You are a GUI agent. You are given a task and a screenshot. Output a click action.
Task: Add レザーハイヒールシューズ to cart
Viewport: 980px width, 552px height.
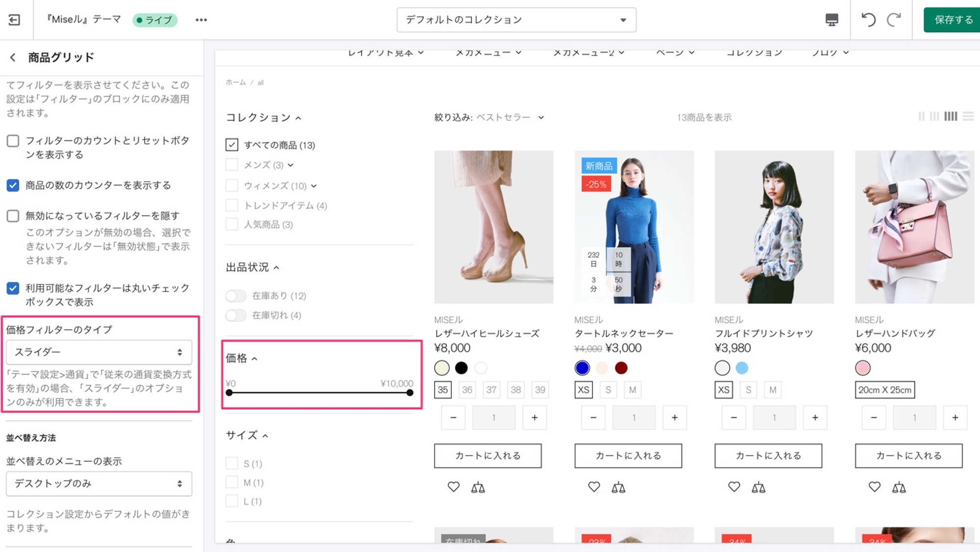[x=488, y=456]
